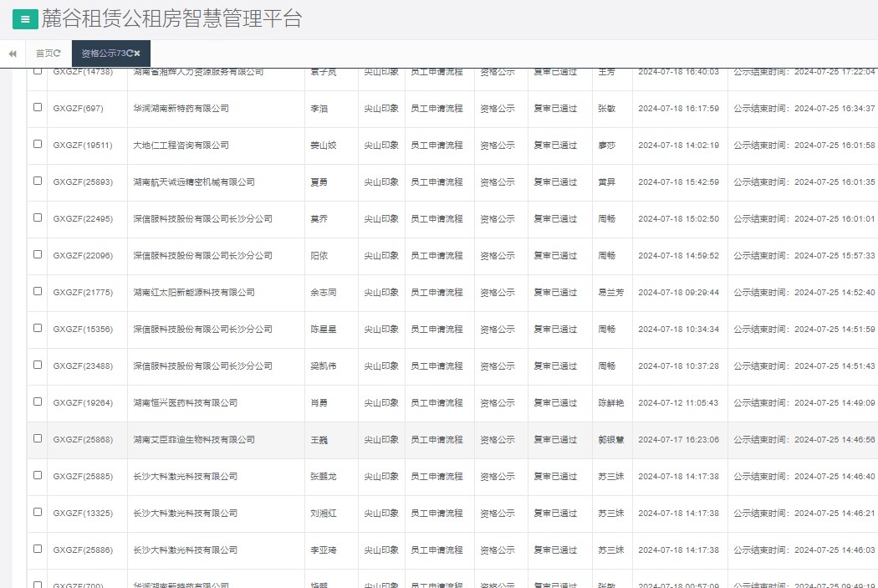The height and width of the screenshot is (588, 878).
Task: Check the checkbox for GXGZF(19264)
Action: (x=36, y=402)
